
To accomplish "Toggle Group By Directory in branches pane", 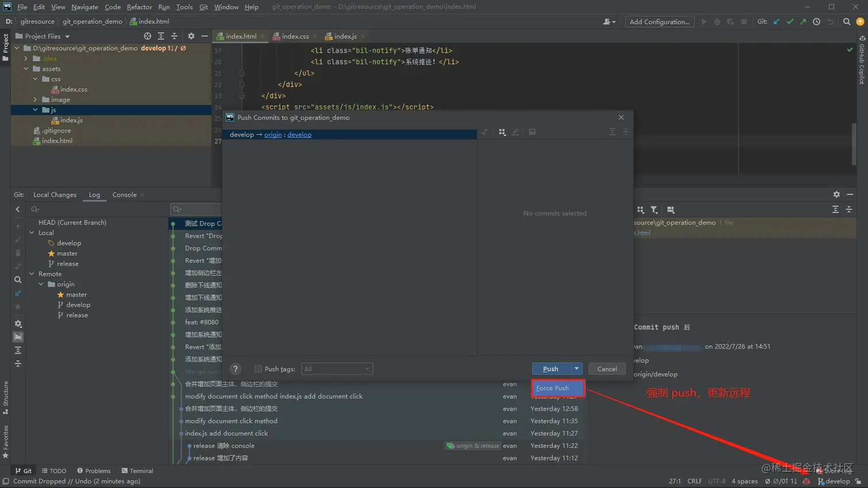I will (x=18, y=337).
